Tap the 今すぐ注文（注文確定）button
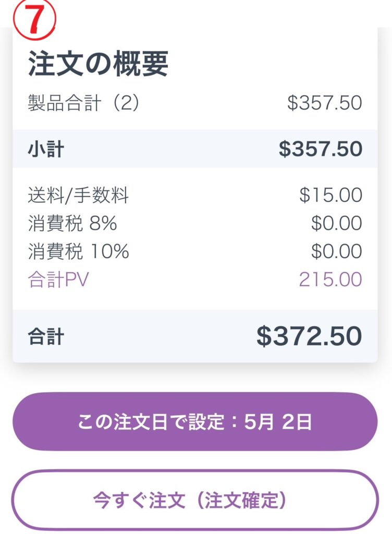Screen dimensions: 392x534 (x=195, y=500)
